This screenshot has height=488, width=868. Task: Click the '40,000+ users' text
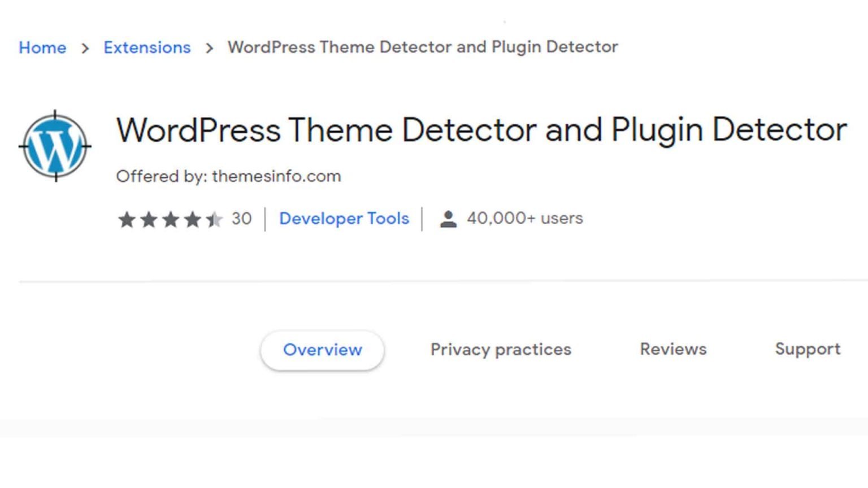coord(524,218)
